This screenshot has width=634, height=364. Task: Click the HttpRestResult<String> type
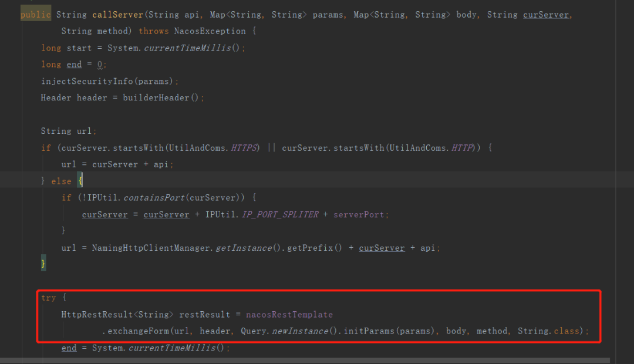[117, 315]
